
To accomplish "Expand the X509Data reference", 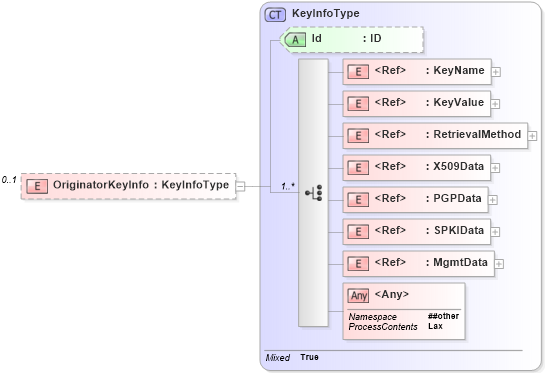I will click(495, 168).
